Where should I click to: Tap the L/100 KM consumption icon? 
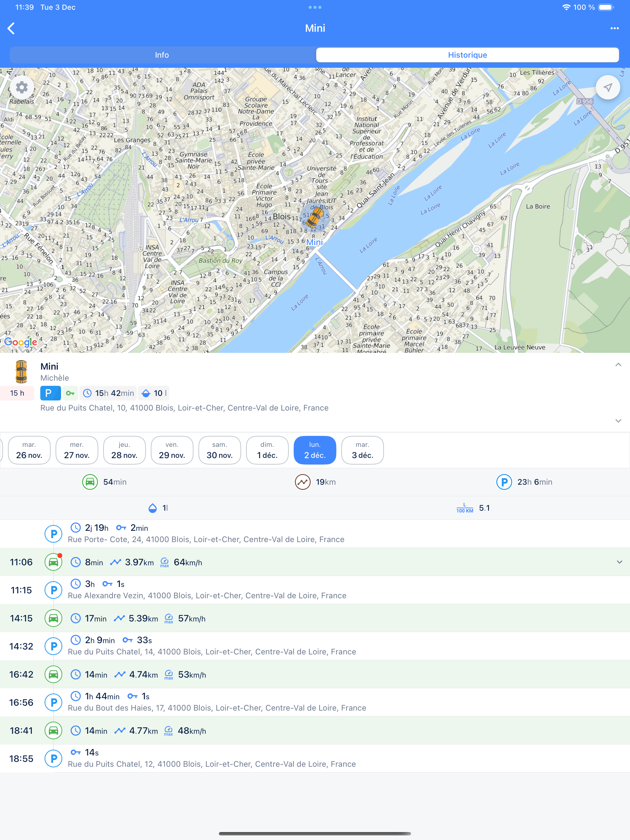465,508
